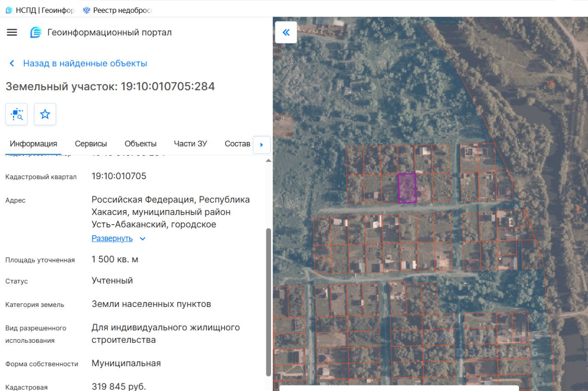The width and height of the screenshot is (588, 391).
Task: Click the Вид разрешенного использования label
Action: tap(36, 334)
